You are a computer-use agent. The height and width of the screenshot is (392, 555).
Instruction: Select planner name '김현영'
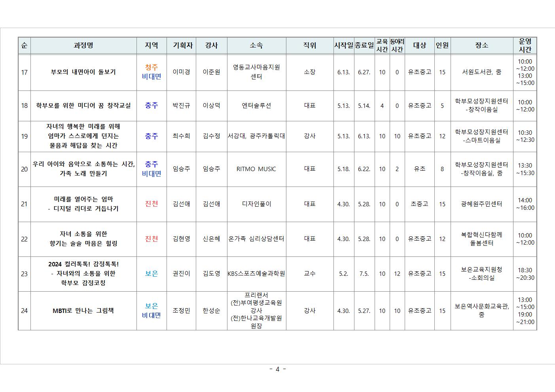coord(182,239)
